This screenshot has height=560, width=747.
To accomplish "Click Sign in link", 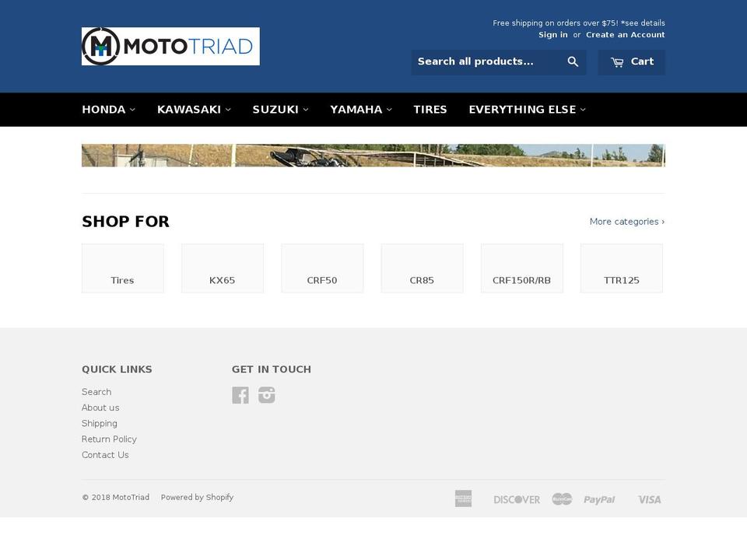I will [x=553, y=35].
